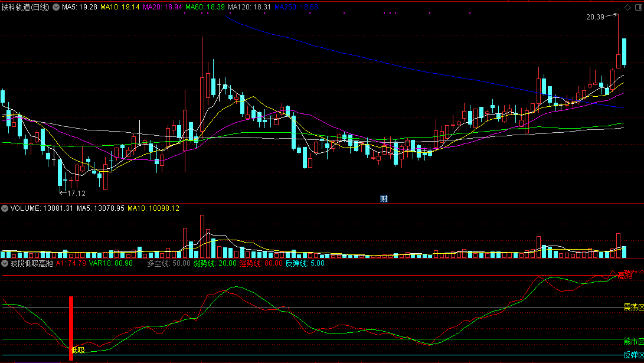The width and height of the screenshot is (644, 363).
Task: Click the diamond icon in the top-right corner
Action: 627,8
